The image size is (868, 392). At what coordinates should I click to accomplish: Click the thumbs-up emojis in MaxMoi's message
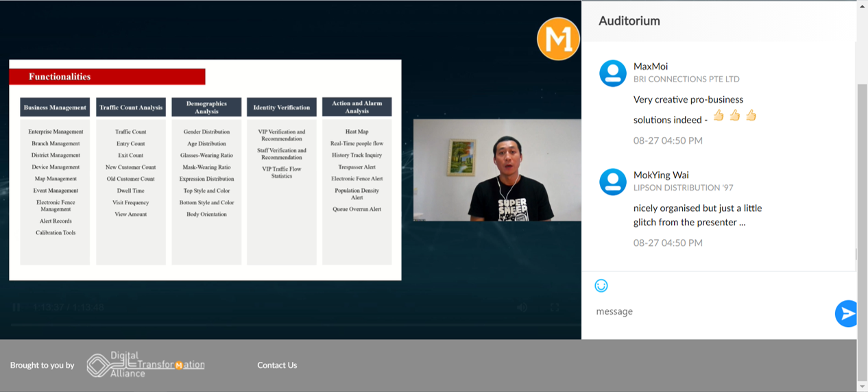point(735,115)
